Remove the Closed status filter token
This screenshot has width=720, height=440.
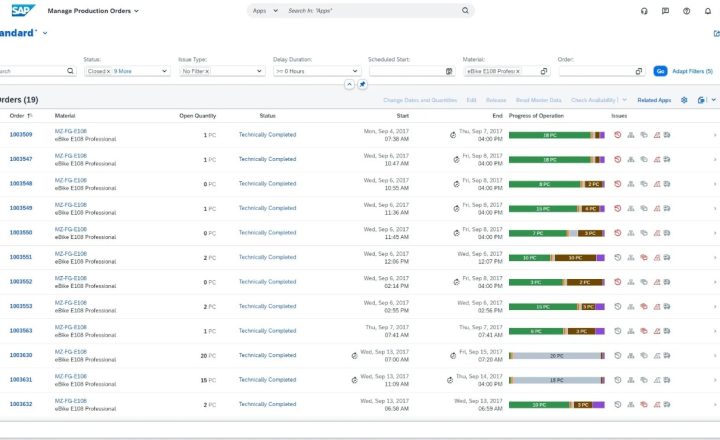(x=108, y=72)
